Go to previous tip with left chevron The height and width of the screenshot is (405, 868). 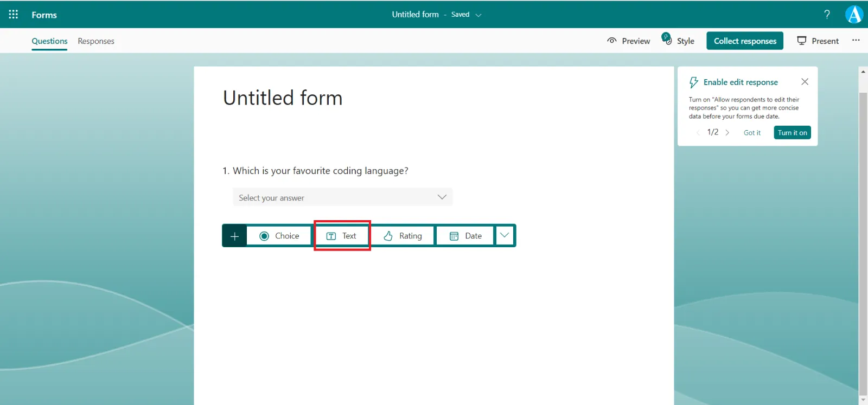click(698, 132)
